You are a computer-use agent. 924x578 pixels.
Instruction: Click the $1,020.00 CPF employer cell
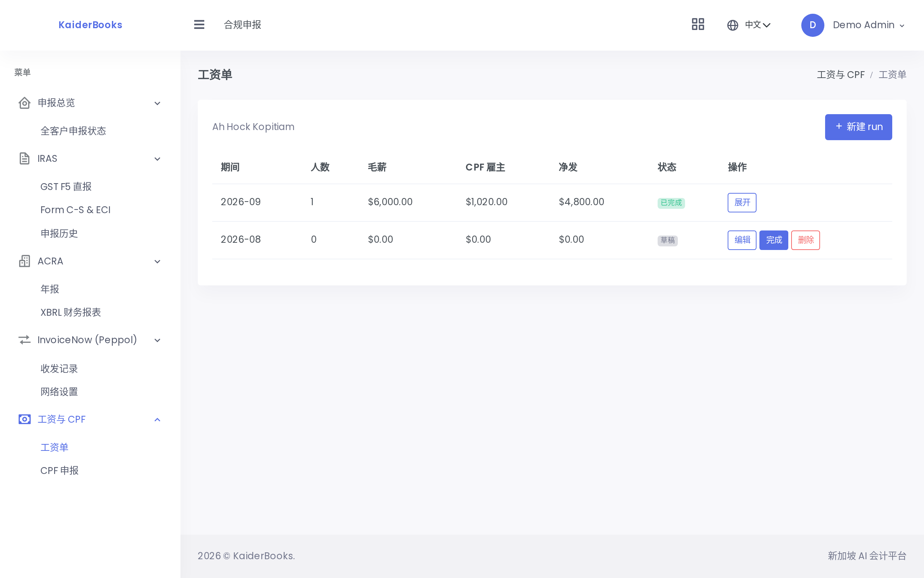click(x=487, y=202)
